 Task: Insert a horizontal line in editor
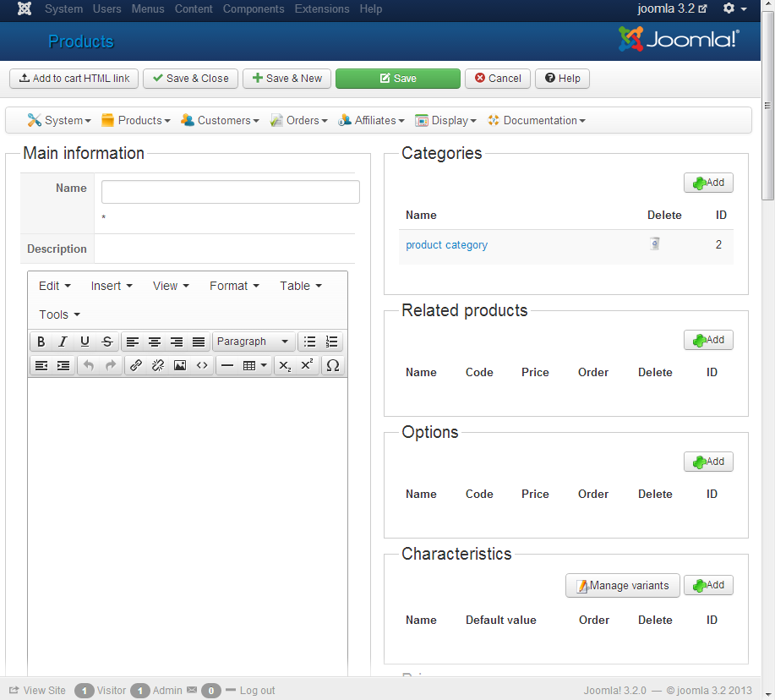[x=227, y=365]
